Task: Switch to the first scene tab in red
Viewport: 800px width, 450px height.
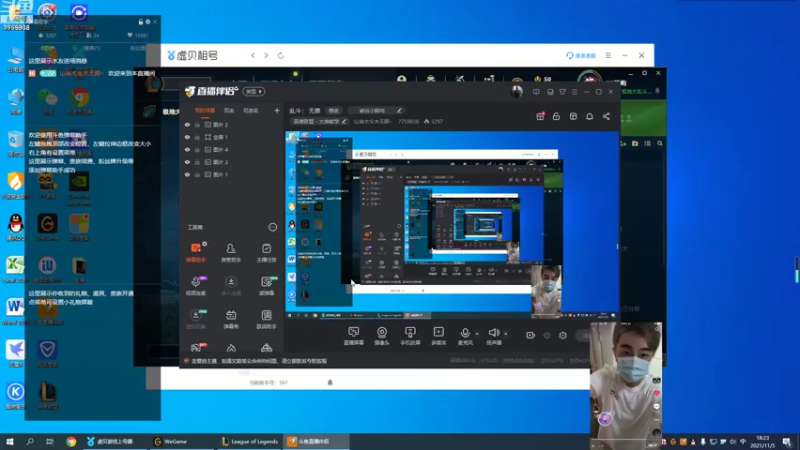Action: [x=205, y=110]
